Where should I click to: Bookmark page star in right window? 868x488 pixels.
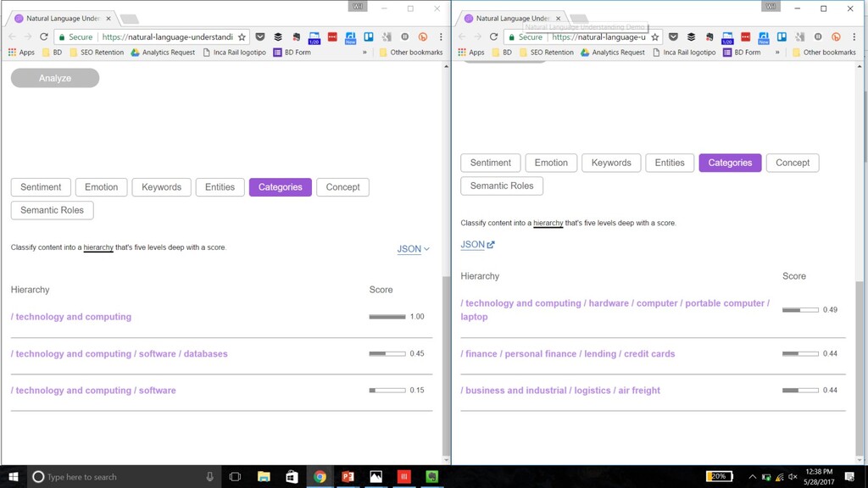coord(655,37)
